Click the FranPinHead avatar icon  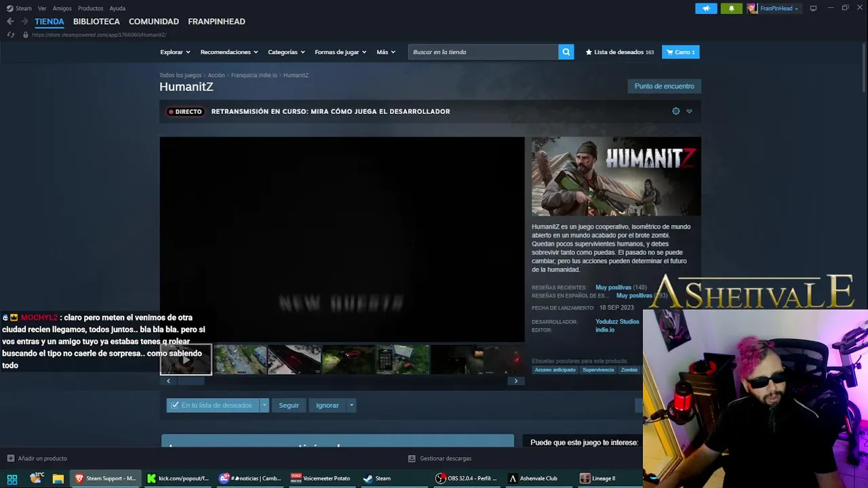752,8
